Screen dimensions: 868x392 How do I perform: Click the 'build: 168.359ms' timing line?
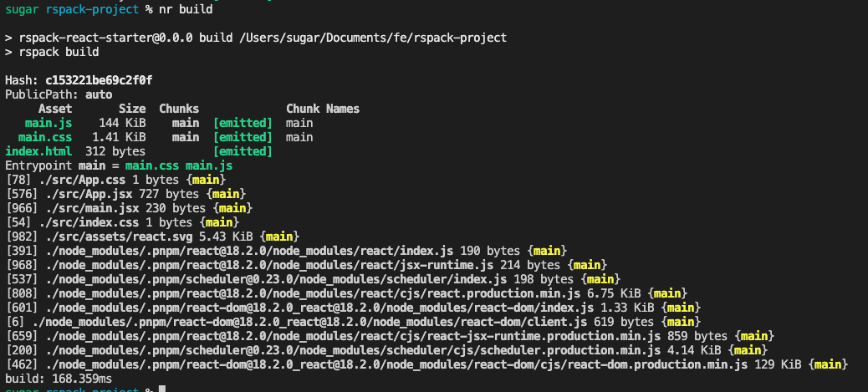tap(59, 379)
